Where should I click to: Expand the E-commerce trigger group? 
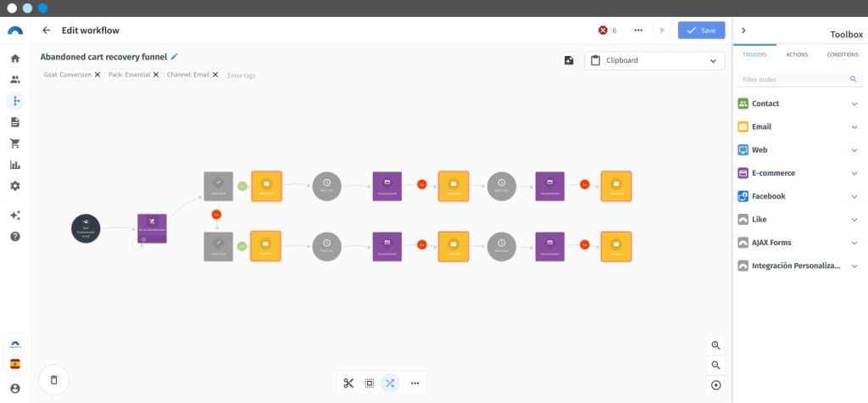click(800, 173)
